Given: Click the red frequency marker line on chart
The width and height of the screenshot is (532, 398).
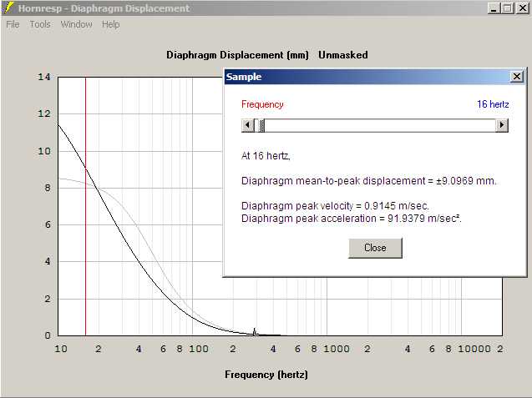Looking at the screenshot, I should (85, 207).
